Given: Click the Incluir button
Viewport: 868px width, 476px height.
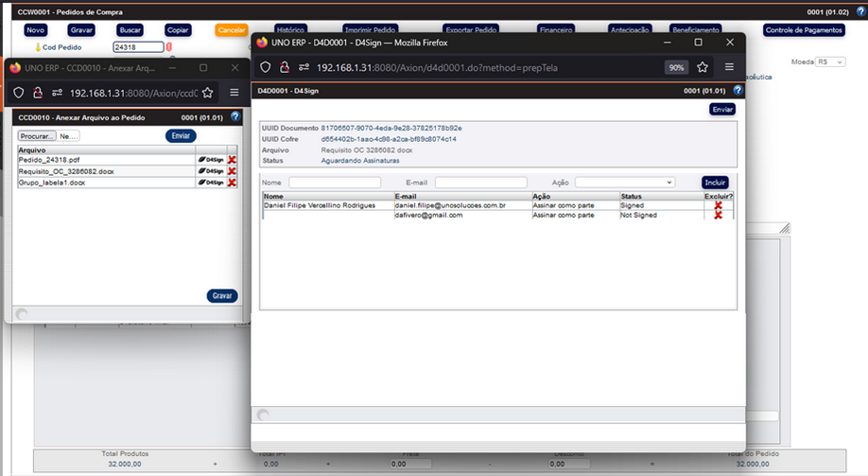Looking at the screenshot, I should pyautogui.click(x=716, y=182).
